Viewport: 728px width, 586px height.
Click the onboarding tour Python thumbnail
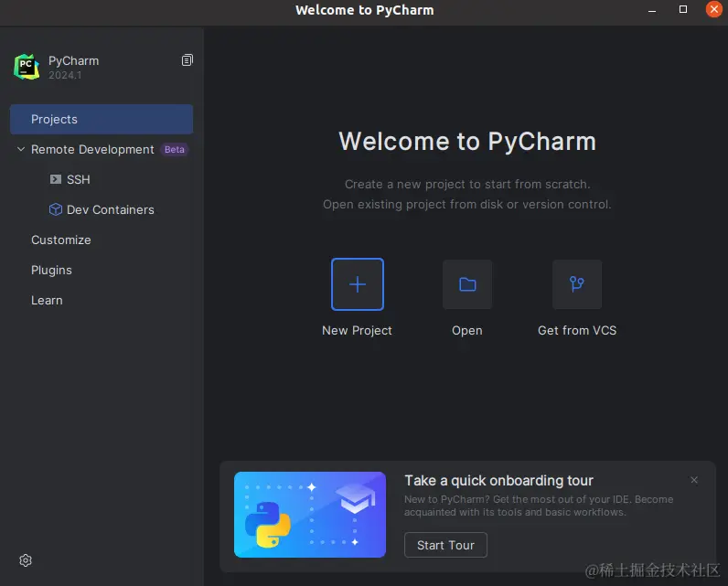coord(310,515)
